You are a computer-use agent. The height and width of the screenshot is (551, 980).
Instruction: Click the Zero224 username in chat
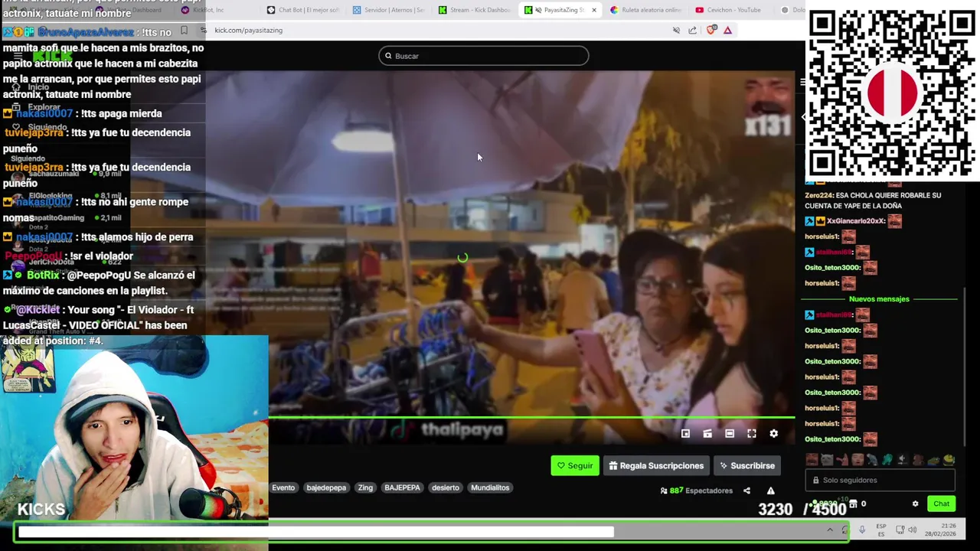[818, 195]
